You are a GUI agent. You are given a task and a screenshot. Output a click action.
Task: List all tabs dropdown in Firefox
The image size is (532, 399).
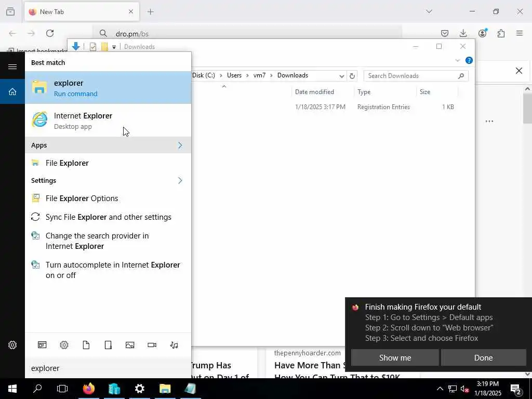coord(429,11)
